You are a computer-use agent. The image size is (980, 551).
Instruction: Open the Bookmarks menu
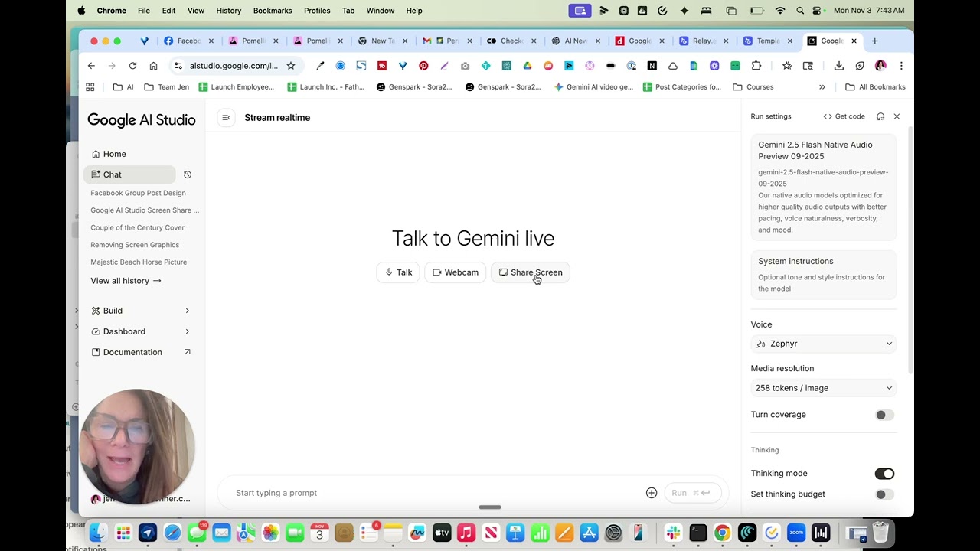[273, 11]
